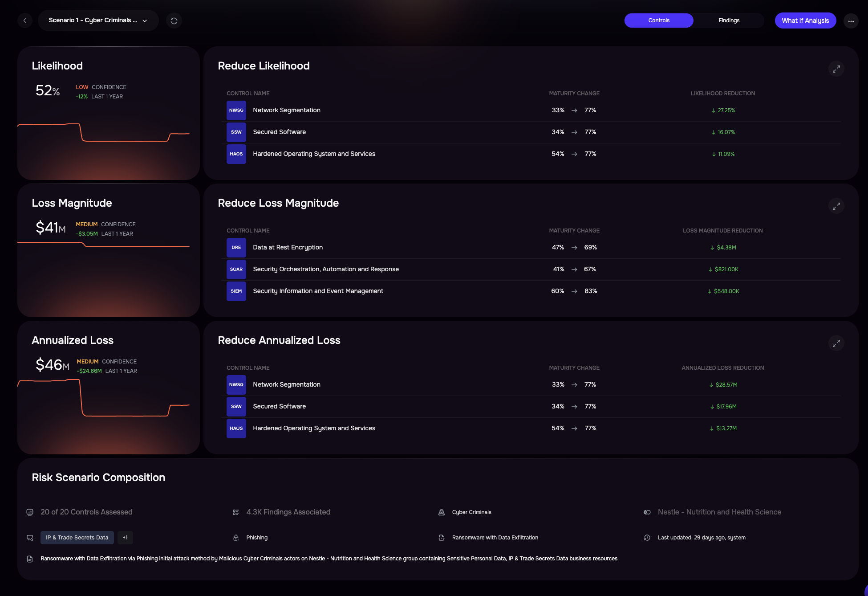Click the back arrow button
This screenshot has width=868, height=596.
click(25, 20)
